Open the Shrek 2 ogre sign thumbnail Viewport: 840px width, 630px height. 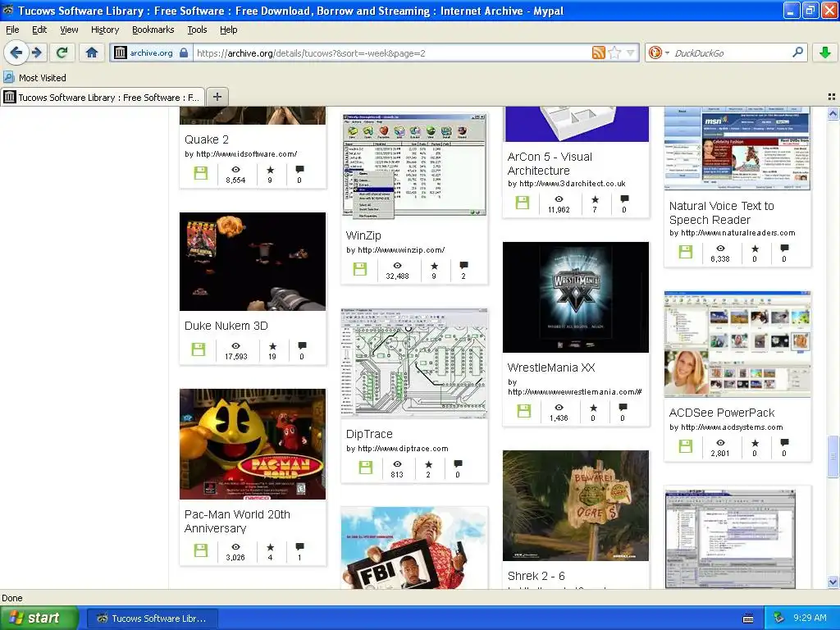coord(576,505)
